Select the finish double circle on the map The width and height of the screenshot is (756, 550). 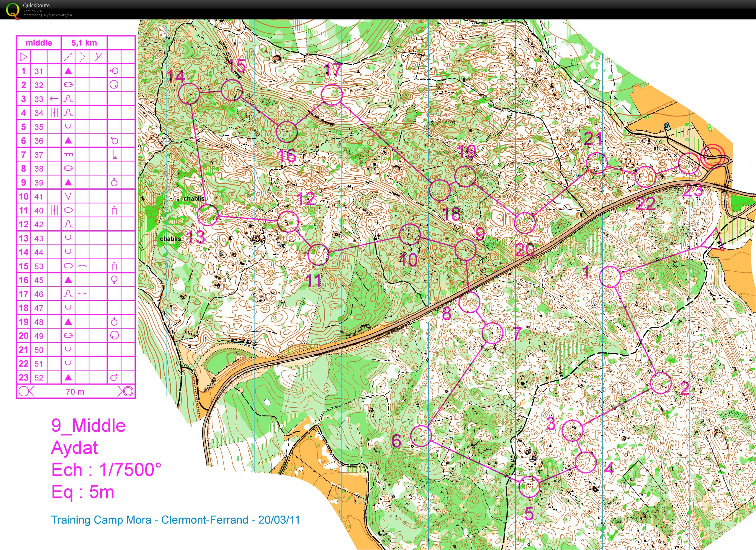coord(713,157)
